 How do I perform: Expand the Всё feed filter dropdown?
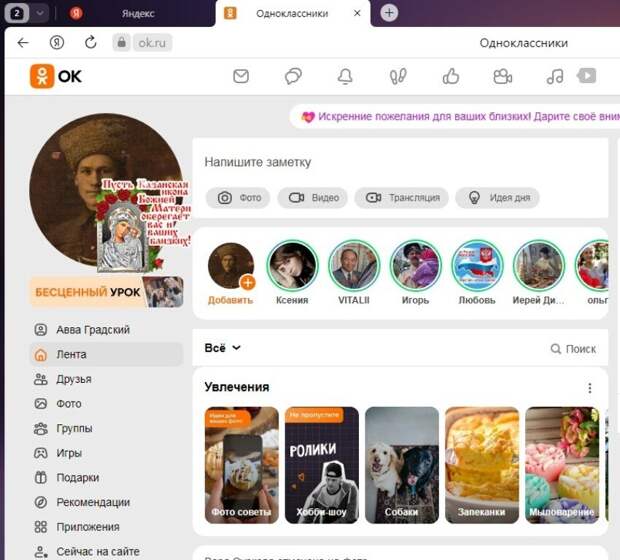tap(223, 348)
